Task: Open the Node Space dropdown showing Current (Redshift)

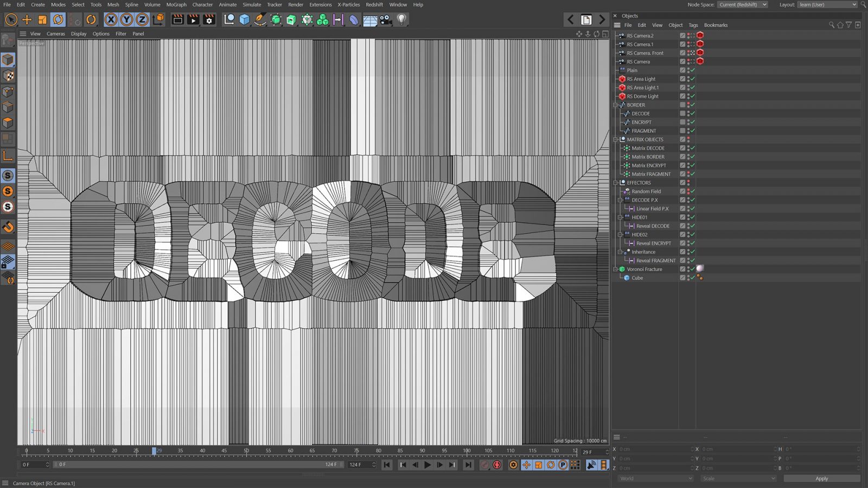Action: 743,4
